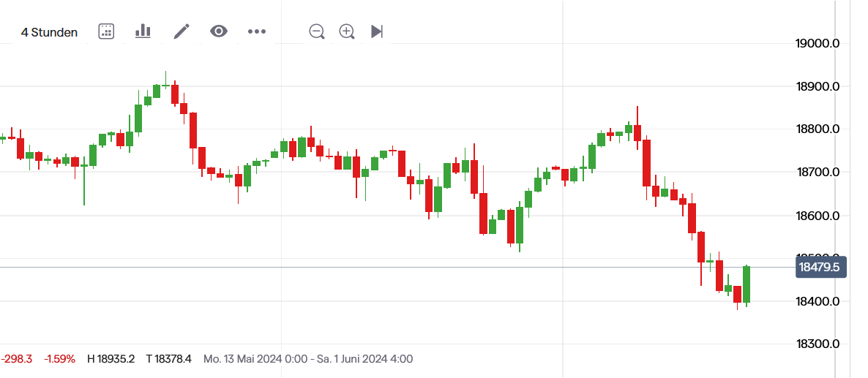Click the current price label 18479.5
Viewport: 868px width, 378px height.
coord(820,267)
